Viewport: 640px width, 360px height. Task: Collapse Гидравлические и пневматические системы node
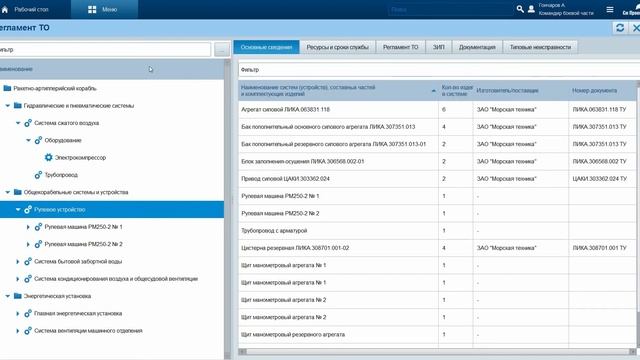tap(7, 106)
